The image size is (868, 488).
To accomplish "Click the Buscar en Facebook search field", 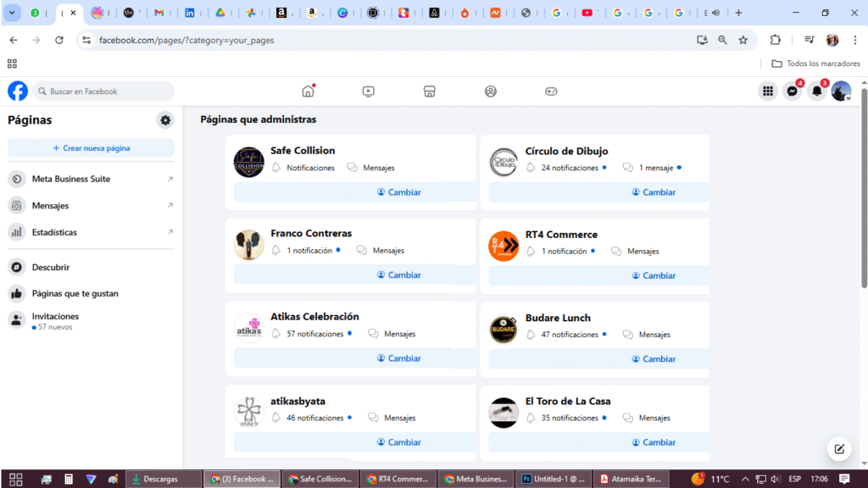I will click(x=103, y=91).
